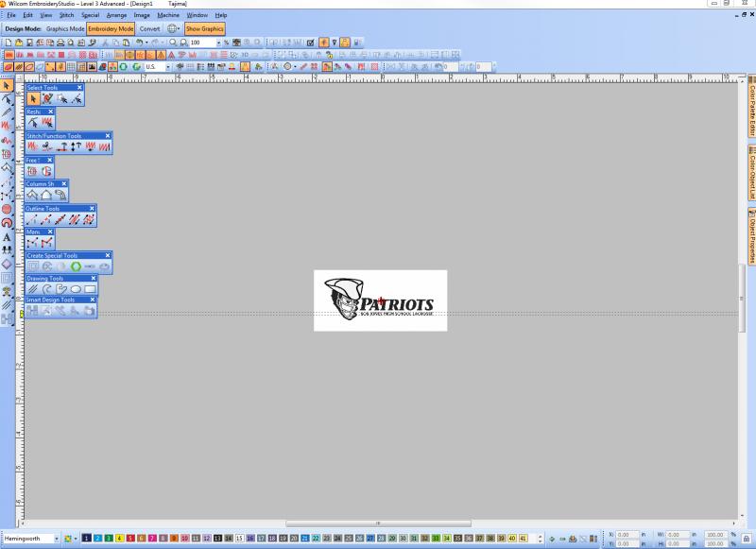Open the Window menu
The width and height of the screenshot is (756, 549).
point(198,15)
